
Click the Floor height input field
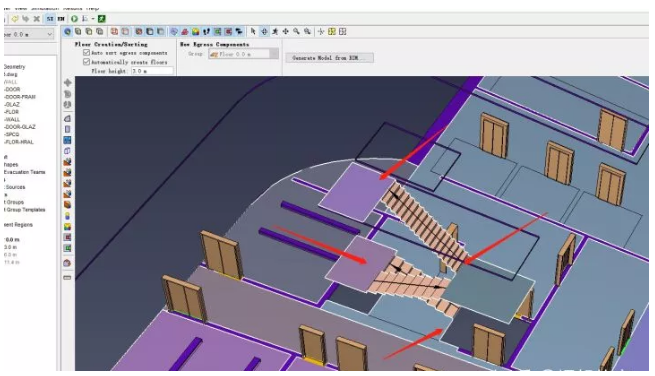(152, 71)
